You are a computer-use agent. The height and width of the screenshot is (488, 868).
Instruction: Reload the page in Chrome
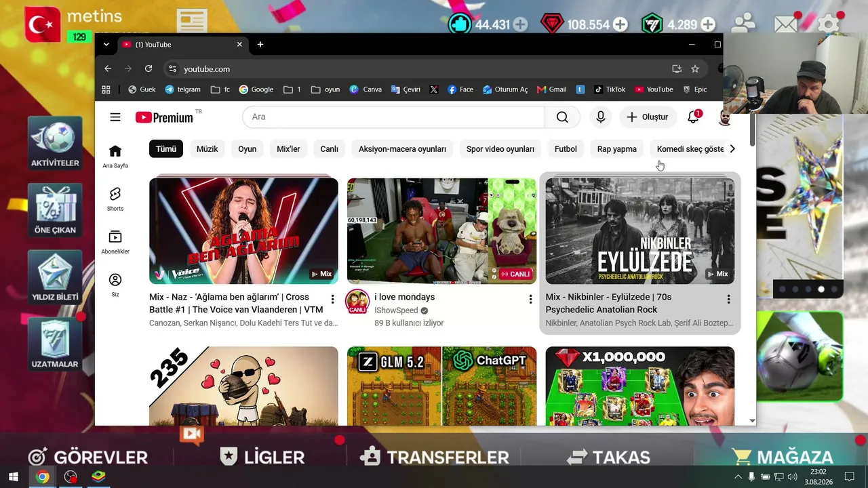(x=149, y=68)
